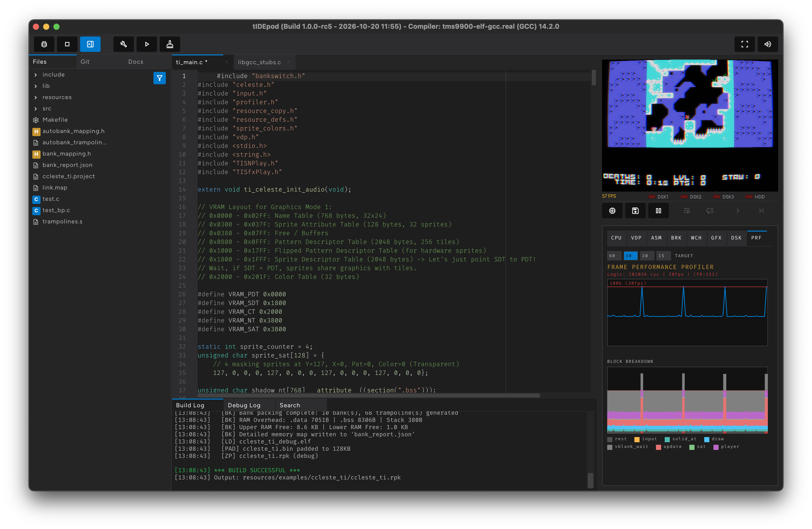
Task: Click the stop square toolbar button
Action: point(67,44)
